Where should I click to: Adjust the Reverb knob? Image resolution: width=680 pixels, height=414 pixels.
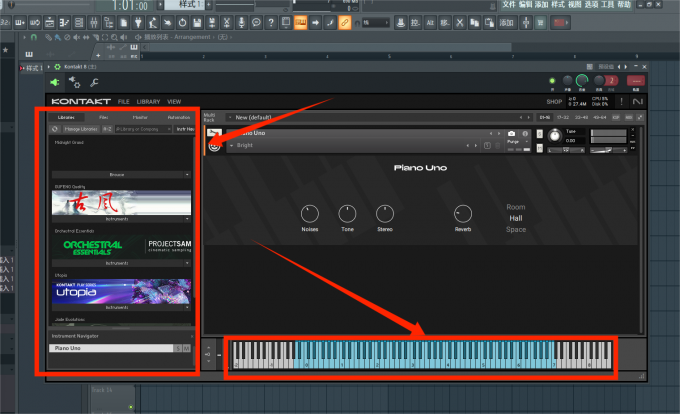(463, 214)
